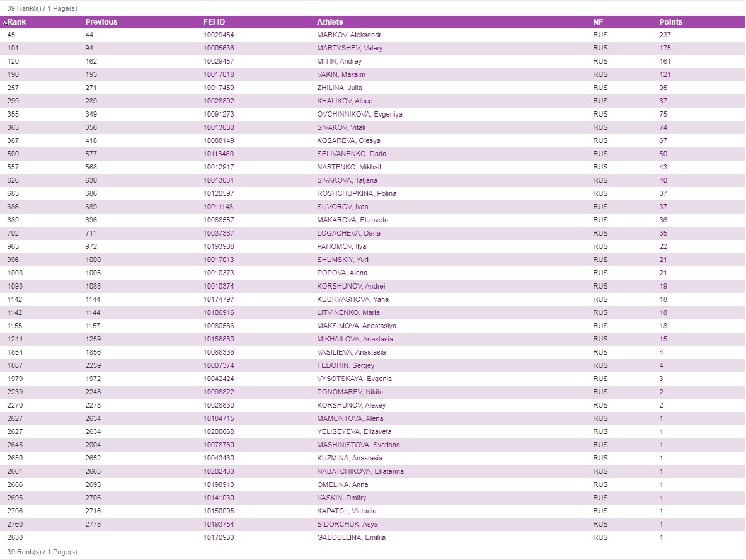Select points value 175

point(665,48)
